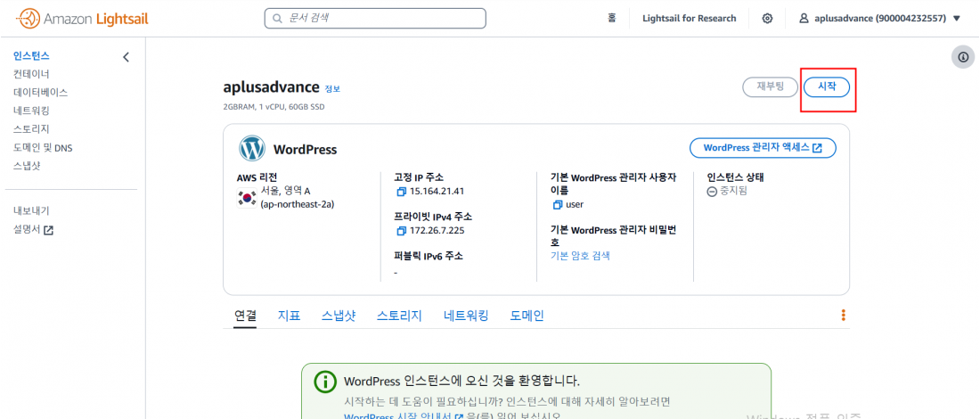
Task: Click the Amazon Lightsail logo
Action: coord(83,19)
